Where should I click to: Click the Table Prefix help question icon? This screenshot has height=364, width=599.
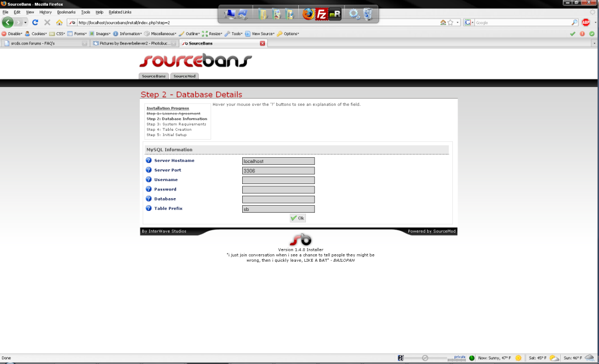tap(149, 208)
